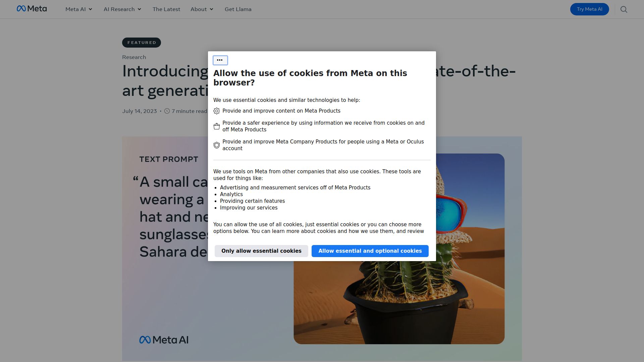The image size is (644, 362).
Task: Open The Latest menu item
Action: pos(166,9)
